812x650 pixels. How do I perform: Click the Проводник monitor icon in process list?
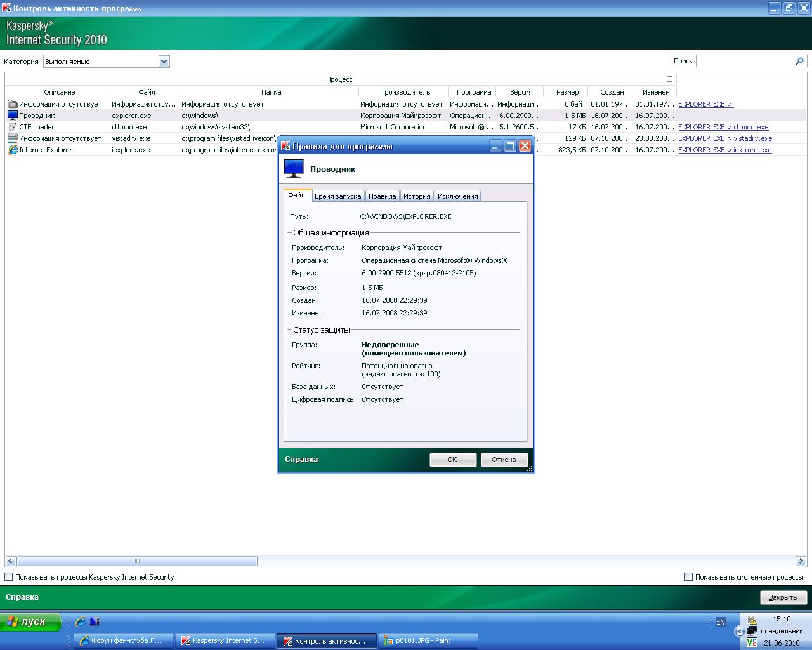pos(12,116)
